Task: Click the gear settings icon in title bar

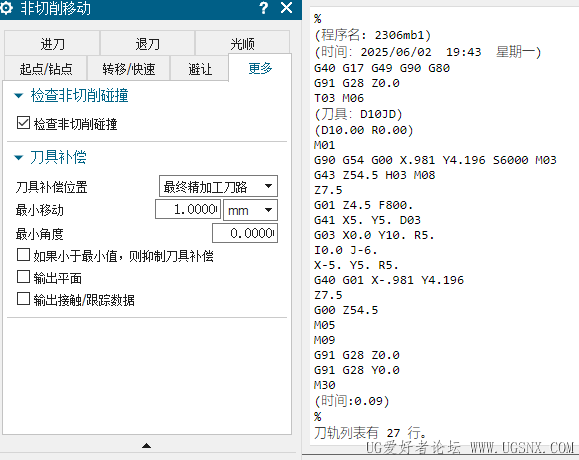Action: [6, 7]
